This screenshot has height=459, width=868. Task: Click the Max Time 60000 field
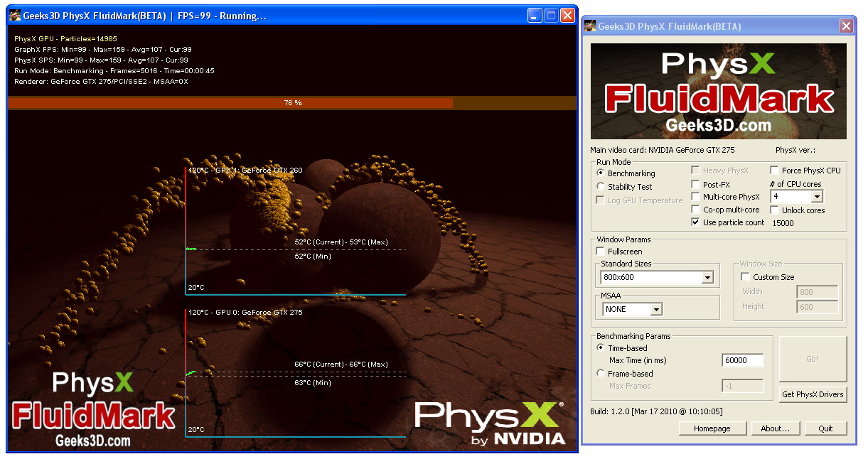tap(743, 360)
